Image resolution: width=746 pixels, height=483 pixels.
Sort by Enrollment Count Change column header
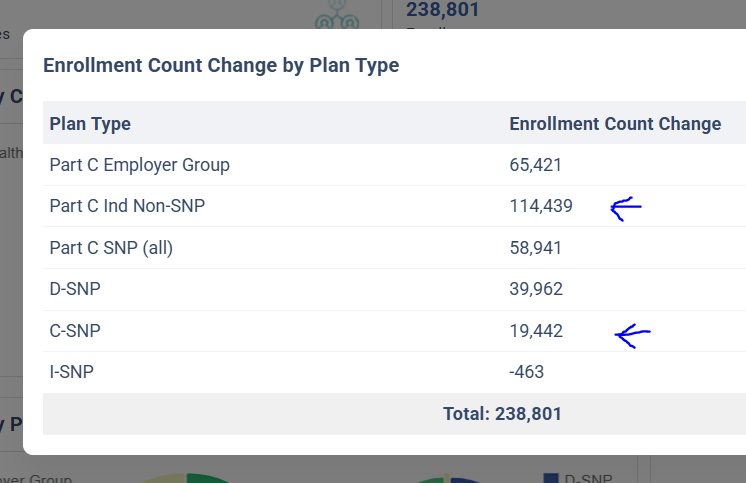coord(615,124)
